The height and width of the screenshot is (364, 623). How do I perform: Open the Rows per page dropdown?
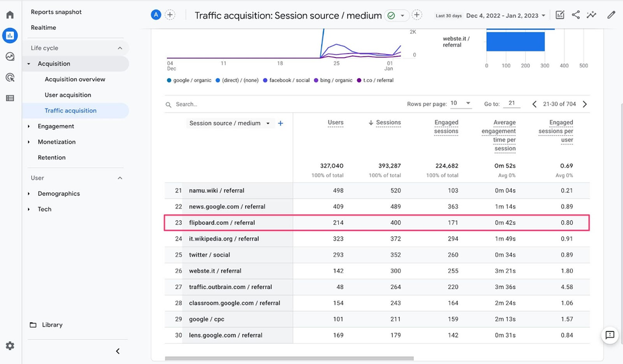(x=461, y=104)
